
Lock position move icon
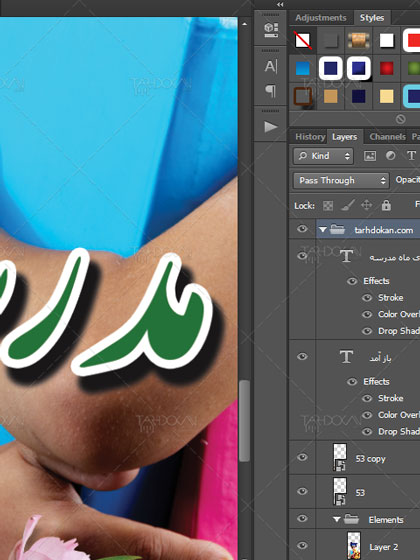click(x=367, y=205)
